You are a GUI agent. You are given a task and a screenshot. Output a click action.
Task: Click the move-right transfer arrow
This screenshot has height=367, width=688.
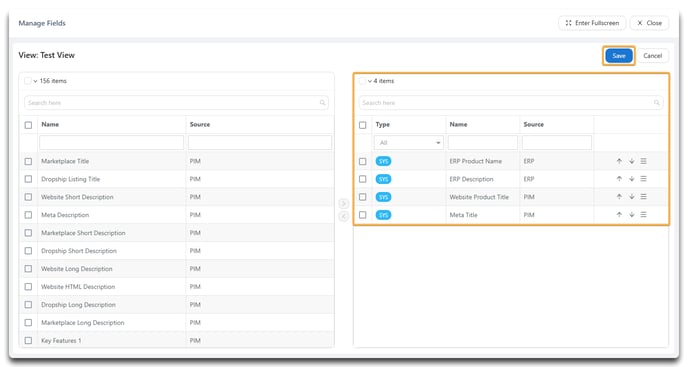point(344,204)
